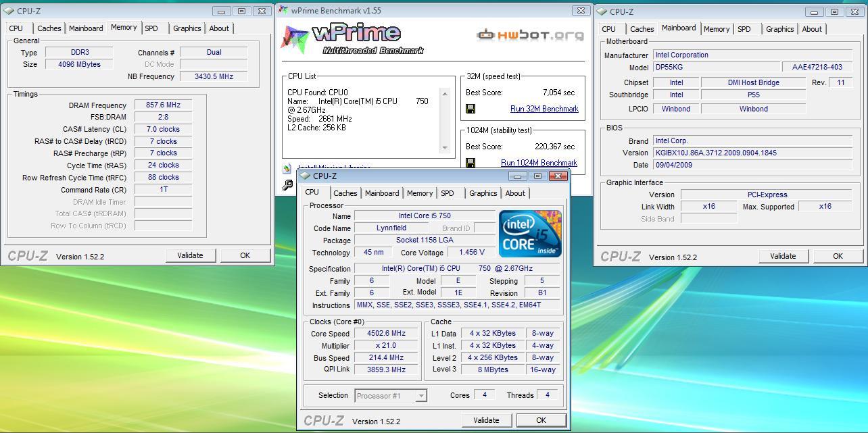Image resolution: width=868 pixels, height=433 pixels.
Task: Click OK in the front CPU-Z window
Action: point(541,420)
